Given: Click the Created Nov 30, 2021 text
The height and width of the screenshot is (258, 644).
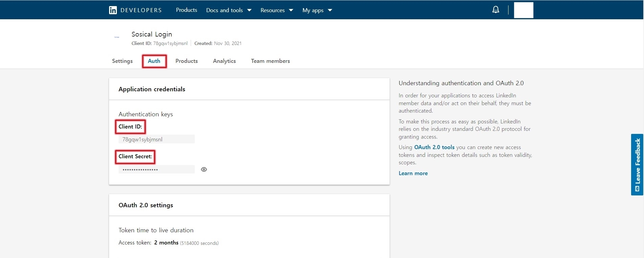Looking at the screenshot, I should click(x=218, y=43).
